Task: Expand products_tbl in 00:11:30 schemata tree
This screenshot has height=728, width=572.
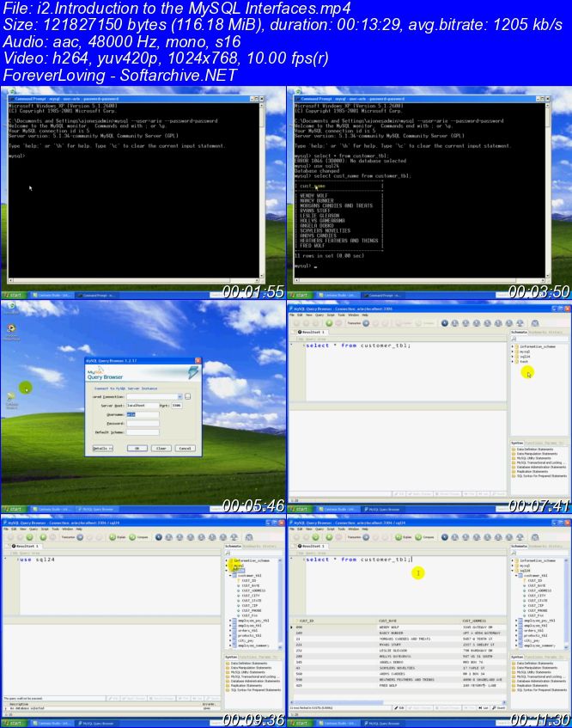Action: (516, 636)
